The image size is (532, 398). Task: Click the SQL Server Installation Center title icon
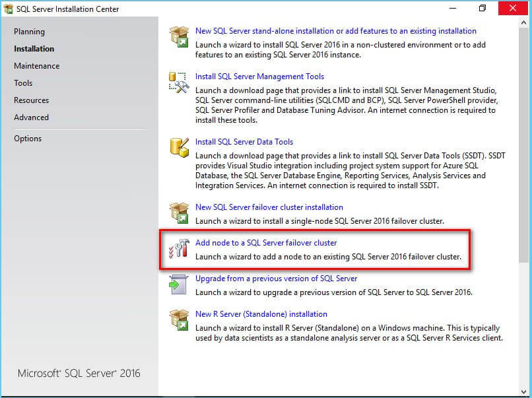pos(8,9)
